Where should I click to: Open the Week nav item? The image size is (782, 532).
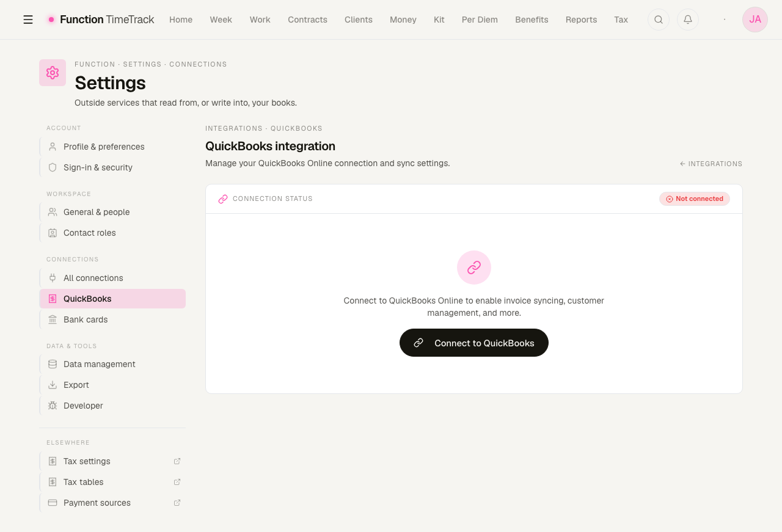(x=221, y=20)
